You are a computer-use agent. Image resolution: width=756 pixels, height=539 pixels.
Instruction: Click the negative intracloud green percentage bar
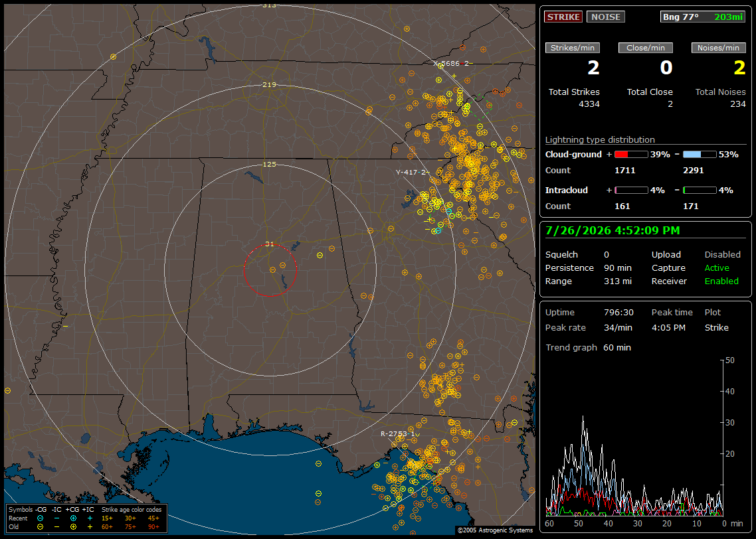point(700,191)
